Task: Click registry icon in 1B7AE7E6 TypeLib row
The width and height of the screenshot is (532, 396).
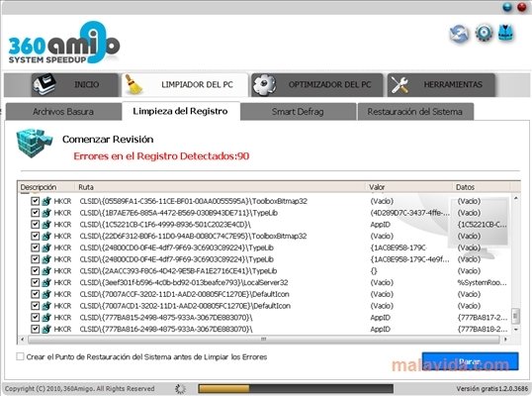Action: coord(46,213)
